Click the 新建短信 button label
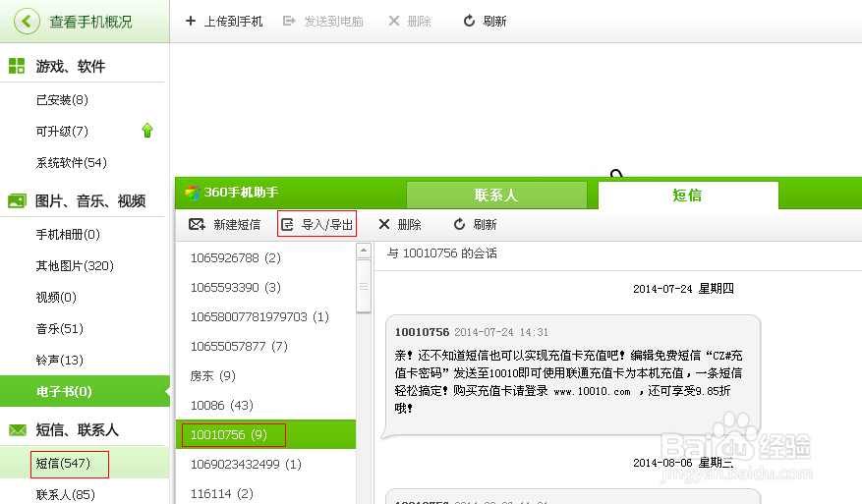Viewport: 862px width, 504px height. (237, 225)
